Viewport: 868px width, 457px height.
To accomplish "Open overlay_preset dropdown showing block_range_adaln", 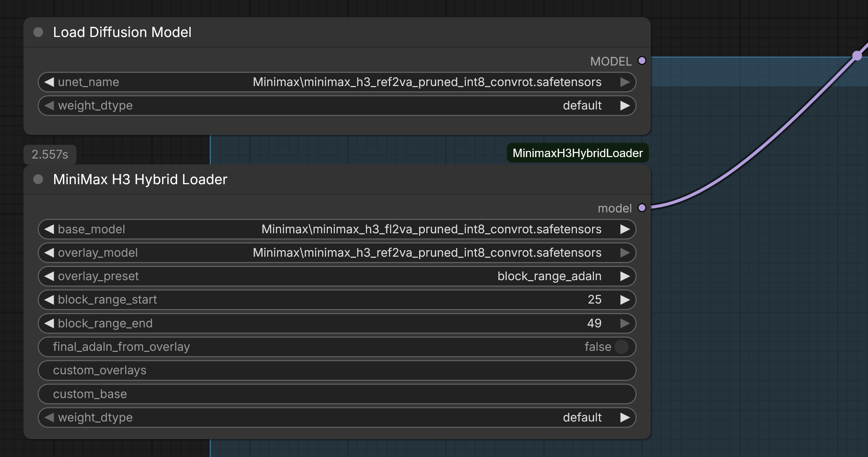I will click(337, 276).
